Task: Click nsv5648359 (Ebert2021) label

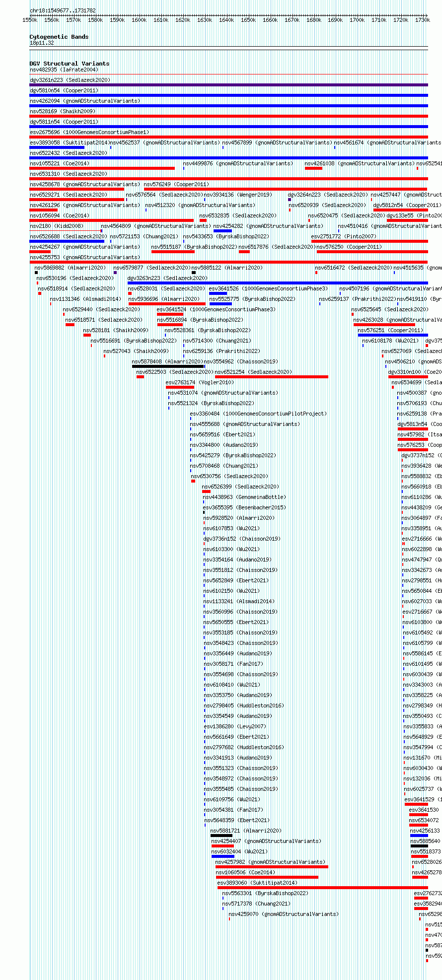Action: (236, 820)
